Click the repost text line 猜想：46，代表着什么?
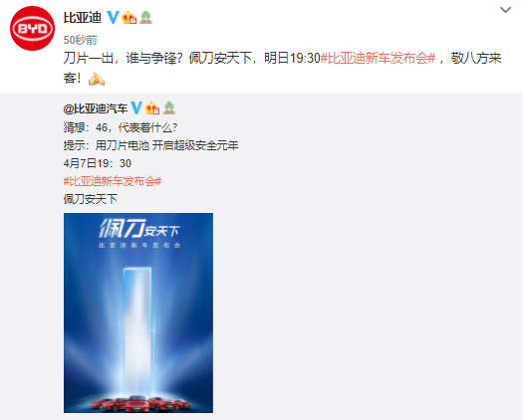Screen dimensions: 523x420 click(121, 127)
